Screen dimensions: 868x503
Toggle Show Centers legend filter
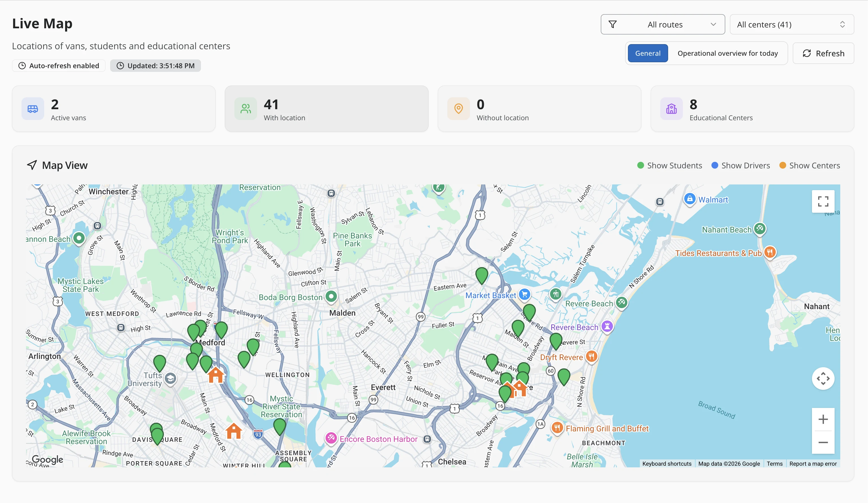(x=810, y=165)
